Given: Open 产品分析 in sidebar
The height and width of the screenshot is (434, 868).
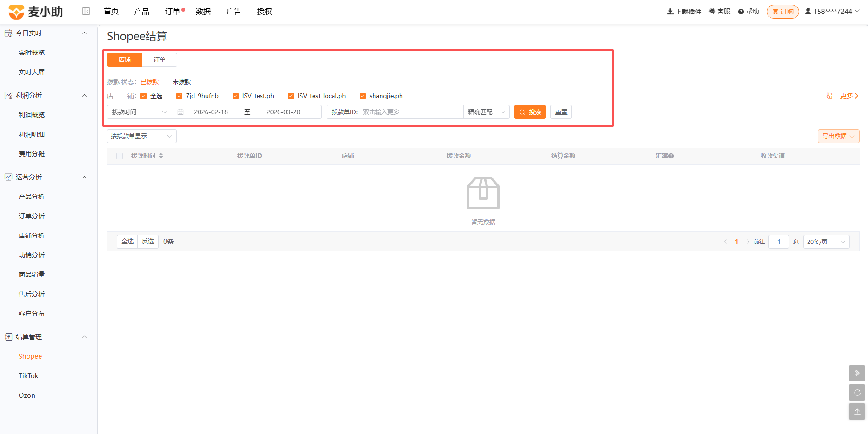Looking at the screenshot, I should click(x=32, y=197).
